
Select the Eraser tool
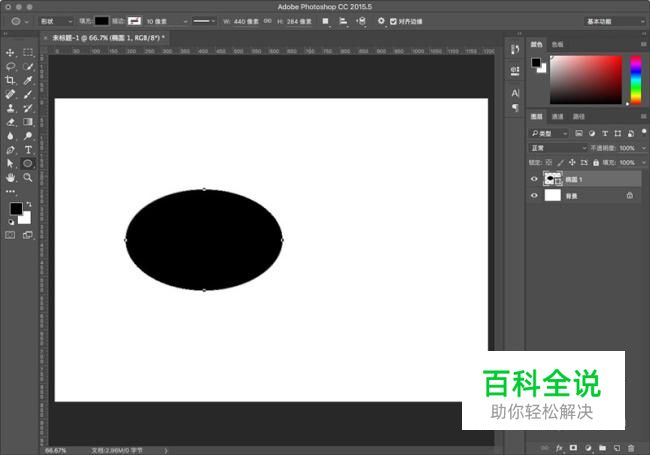[10, 122]
